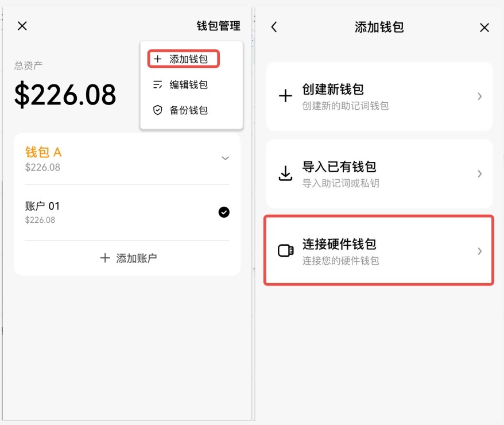This screenshot has width=504, height=425.
Task: Select 备份钱包 from the popup menu
Action: (x=188, y=110)
